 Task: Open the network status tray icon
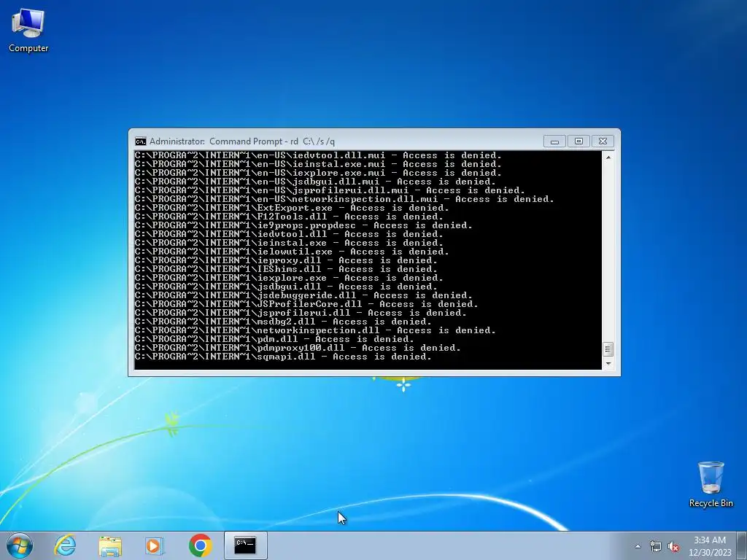tap(656, 546)
